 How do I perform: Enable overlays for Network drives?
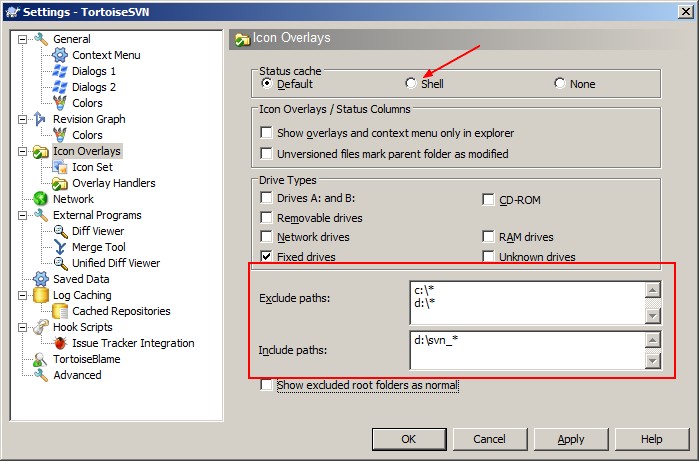pos(267,237)
